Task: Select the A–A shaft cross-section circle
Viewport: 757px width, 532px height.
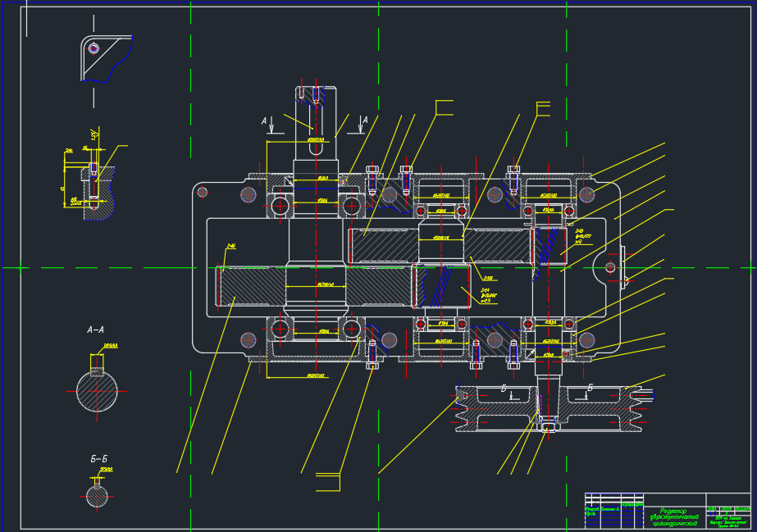Action: (x=97, y=392)
